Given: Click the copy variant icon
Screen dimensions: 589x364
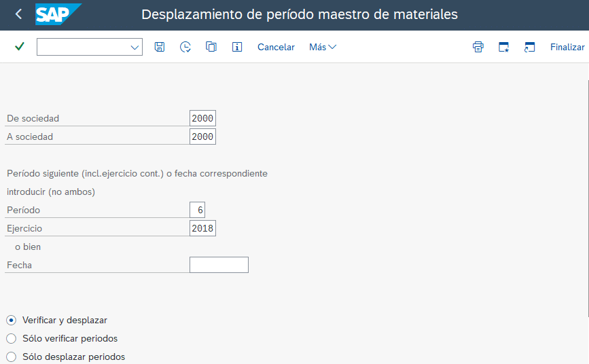Looking at the screenshot, I should click(x=211, y=47).
